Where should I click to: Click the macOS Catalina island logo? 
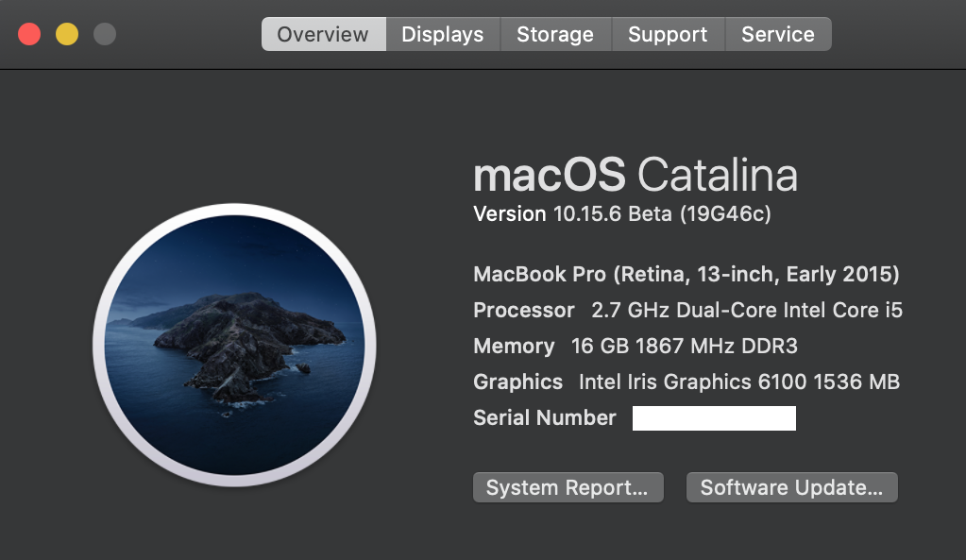point(234,346)
